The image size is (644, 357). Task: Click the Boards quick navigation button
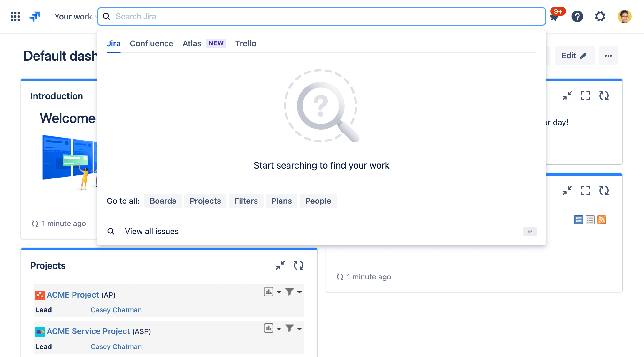click(x=163, y=201)
